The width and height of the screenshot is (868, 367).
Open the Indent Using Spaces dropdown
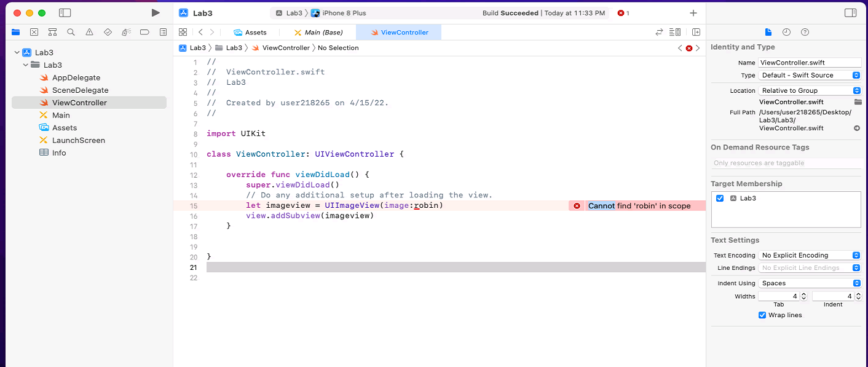coord(810,283)
